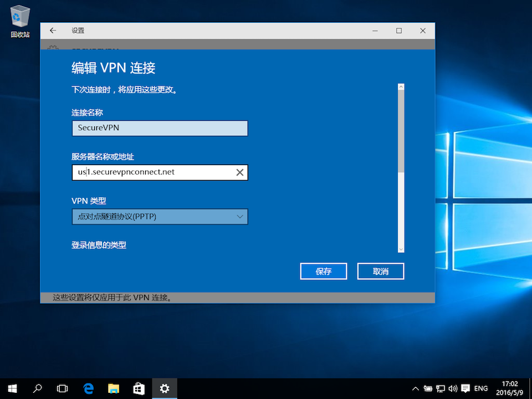Click the server address input field
This screenshot has height=399, width=532.
tap(160, 172)
